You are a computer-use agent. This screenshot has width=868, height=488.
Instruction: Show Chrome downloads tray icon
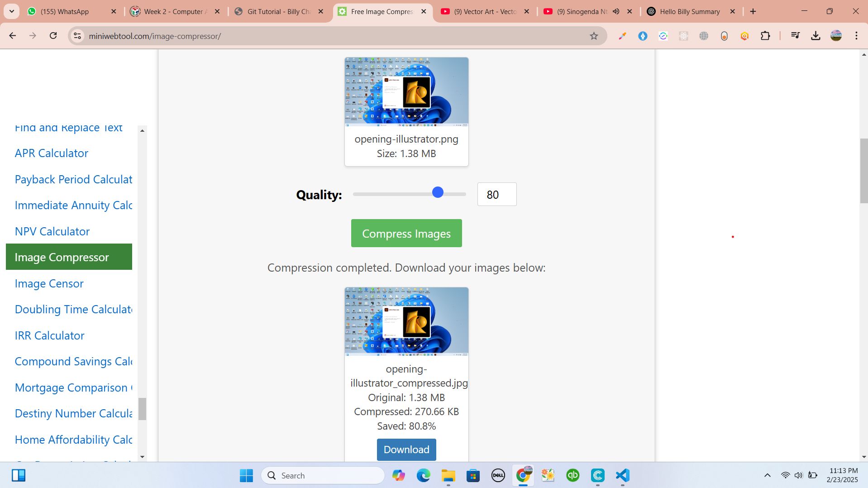[x=816, y=36]
